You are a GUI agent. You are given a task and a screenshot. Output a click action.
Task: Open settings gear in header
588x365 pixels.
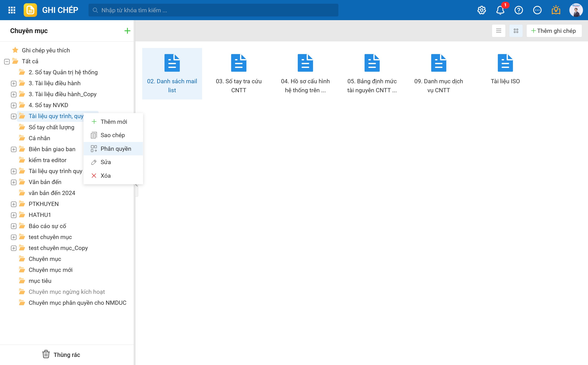coord(481,10)
